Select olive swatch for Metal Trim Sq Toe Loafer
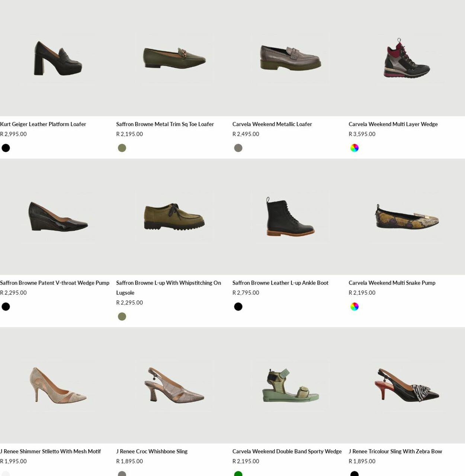 (122, 148)
